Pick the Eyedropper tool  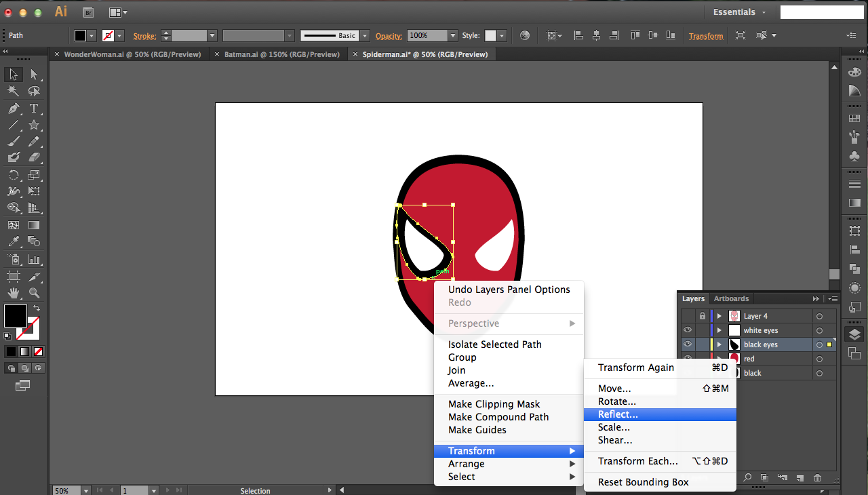click(13, 242)
